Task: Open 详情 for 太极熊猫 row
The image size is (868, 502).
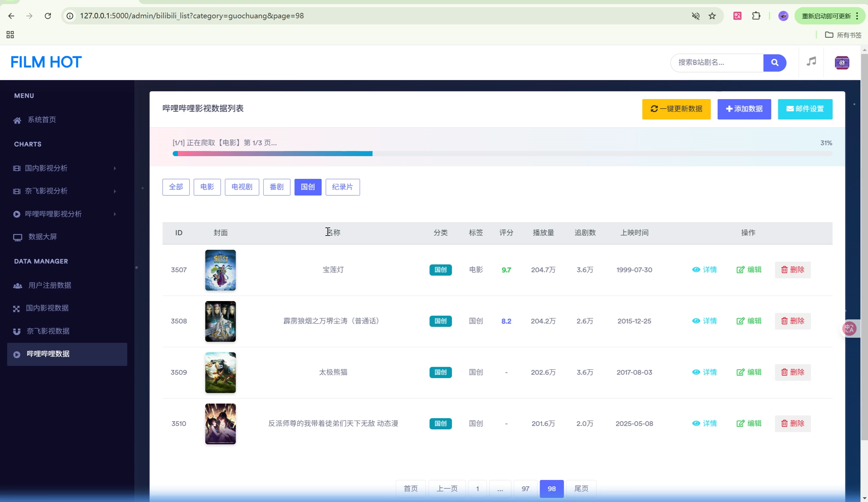Action: click(x=705, y=372)
